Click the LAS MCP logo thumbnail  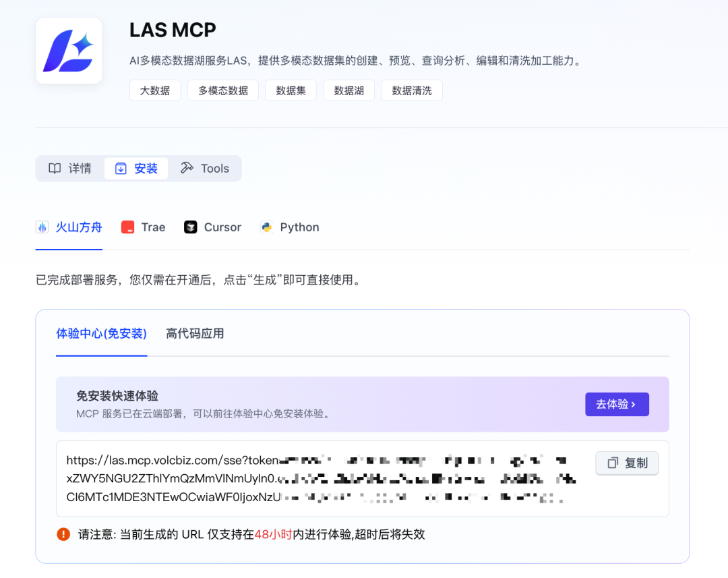[x=69, y=51]
